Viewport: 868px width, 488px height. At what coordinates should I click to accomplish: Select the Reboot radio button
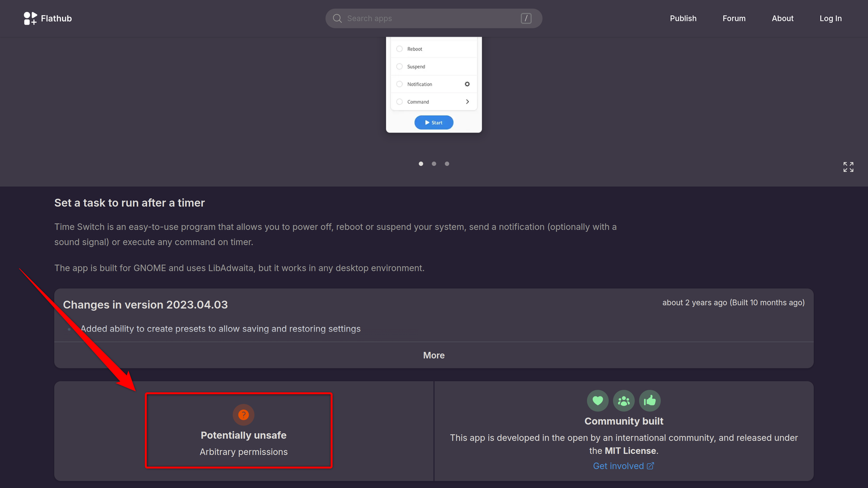click(400, 48)
